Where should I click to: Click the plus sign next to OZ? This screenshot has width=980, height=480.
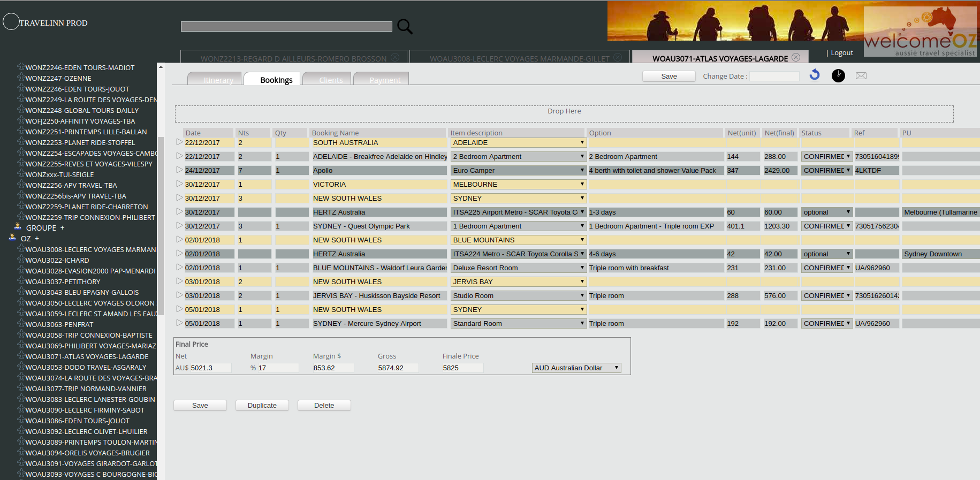point(37,239)
